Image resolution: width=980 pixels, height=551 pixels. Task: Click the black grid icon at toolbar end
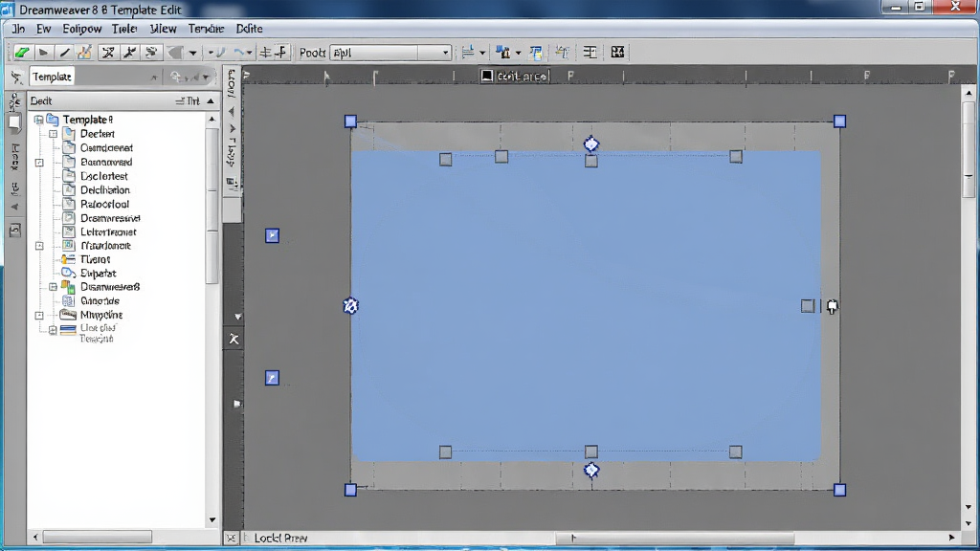point(617,53)
